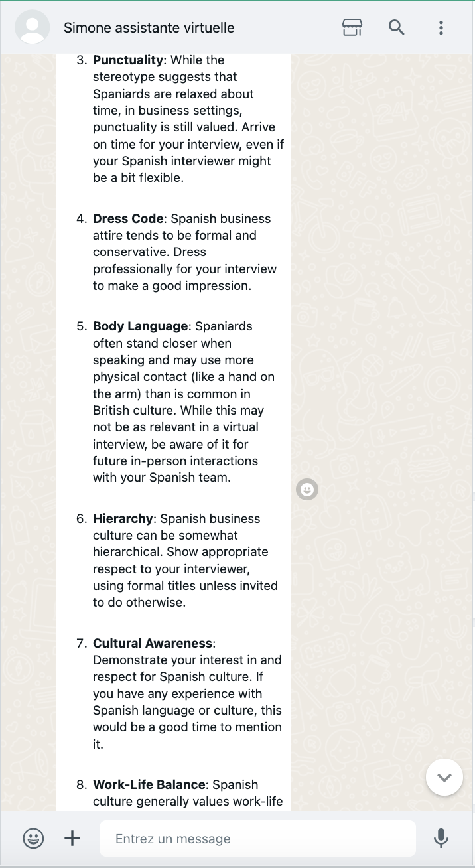Click the number 3 list marker
475x868 pixels.
82,60
